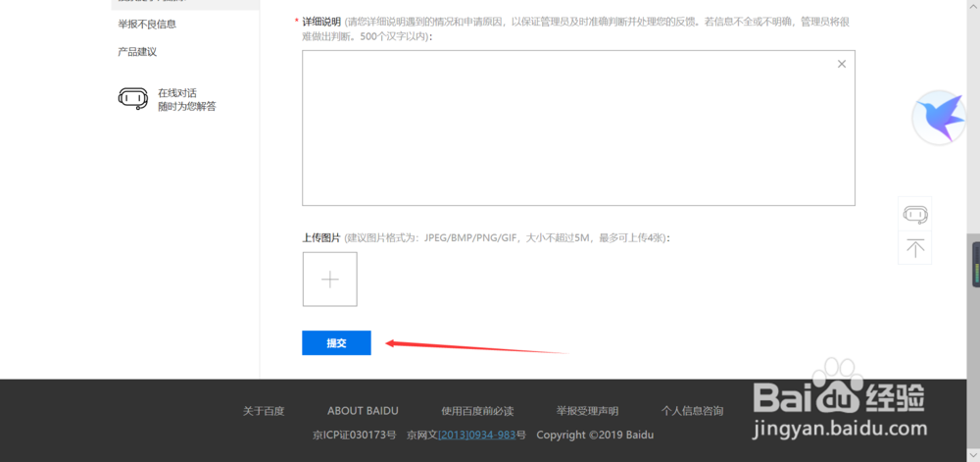Open 举报不良信息 in the sidebar
Viewport: 980px width, 462px height.
point(147,25)
